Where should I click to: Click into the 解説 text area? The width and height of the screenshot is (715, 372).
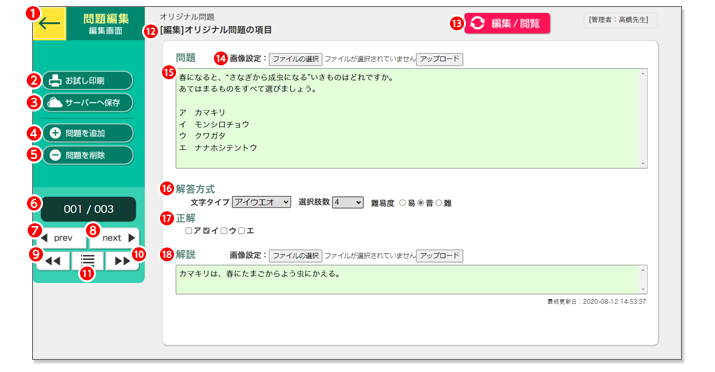point(411,279)
